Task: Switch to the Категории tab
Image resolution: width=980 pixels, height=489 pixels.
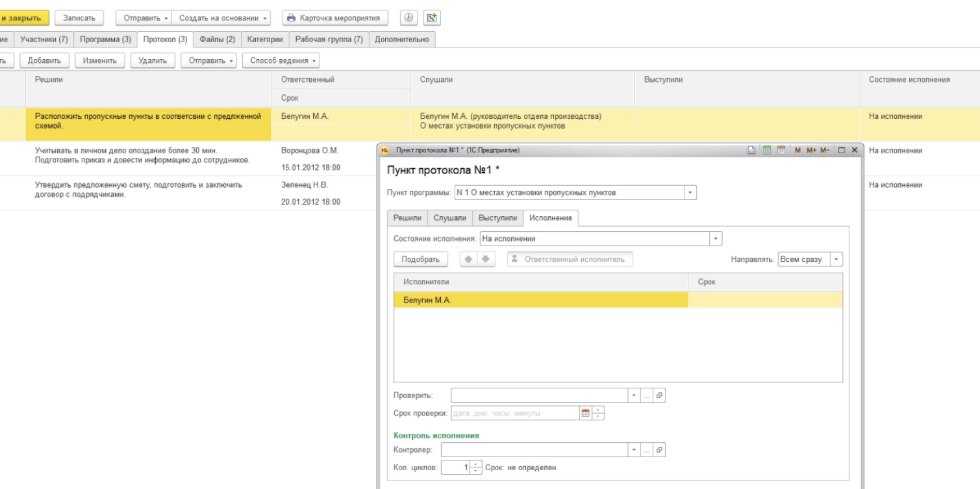Action: (265, 40)
